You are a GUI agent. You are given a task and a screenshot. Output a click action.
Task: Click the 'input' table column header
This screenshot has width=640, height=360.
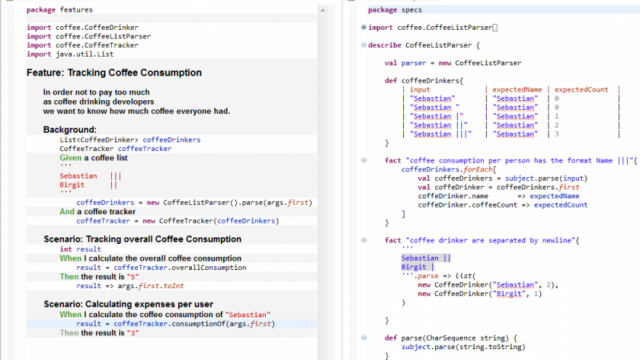420,90
